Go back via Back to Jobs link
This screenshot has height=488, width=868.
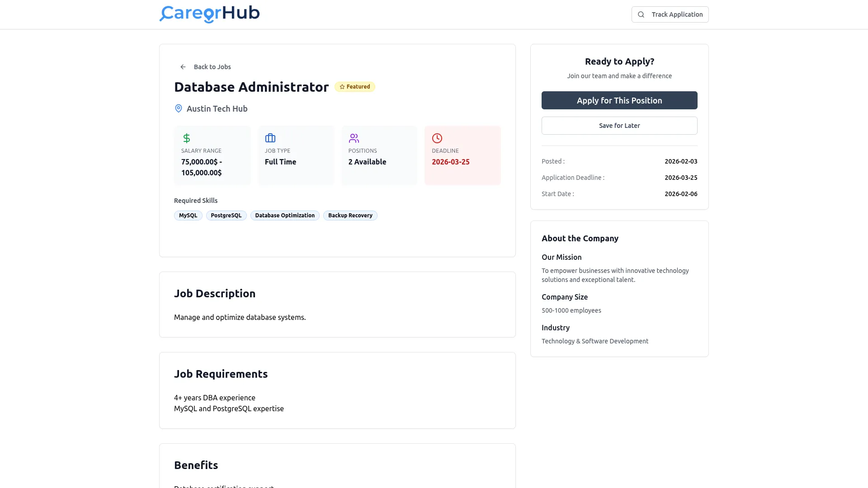click(205, 67)
